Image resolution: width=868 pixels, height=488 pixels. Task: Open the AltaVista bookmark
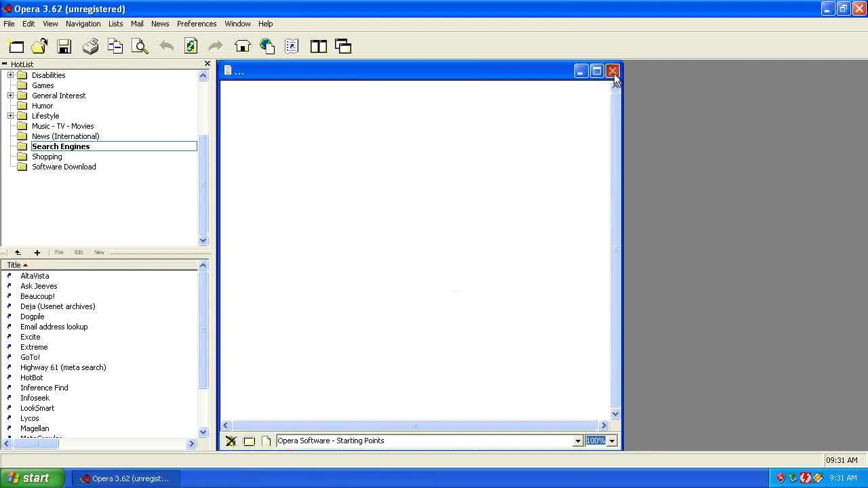point(35,276)
